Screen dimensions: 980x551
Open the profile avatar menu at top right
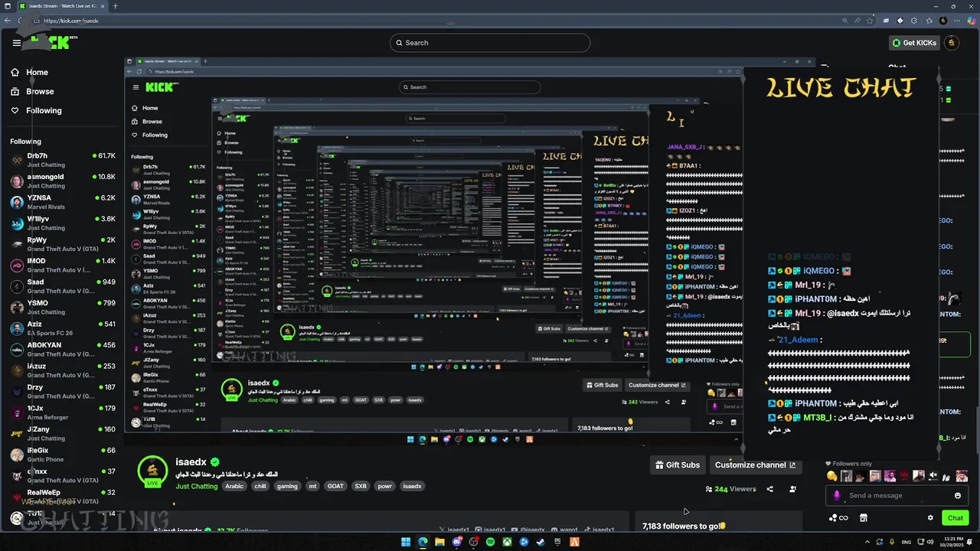coord(952,43)
